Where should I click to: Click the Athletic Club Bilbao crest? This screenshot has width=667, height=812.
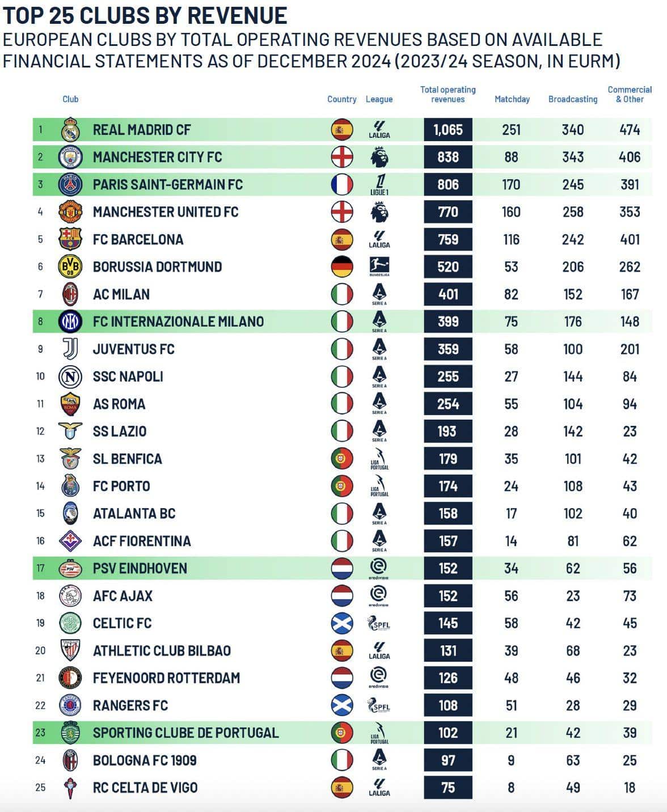70,650
